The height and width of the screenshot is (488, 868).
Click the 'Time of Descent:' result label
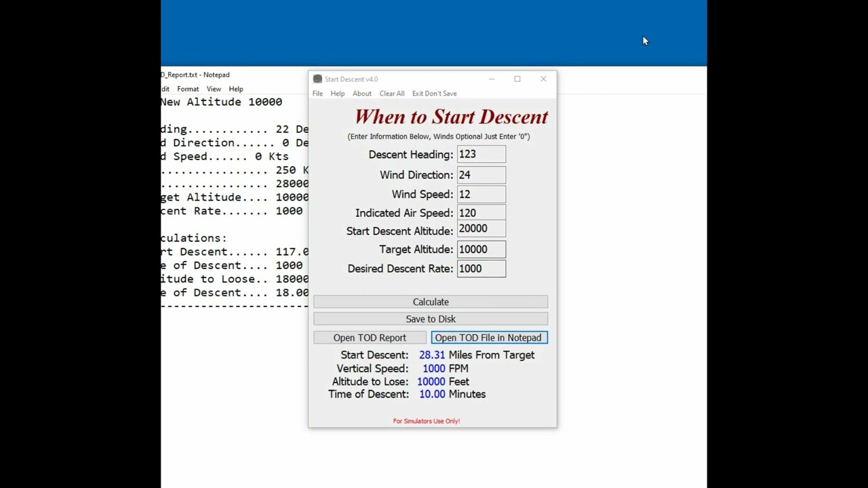(369, 394)
